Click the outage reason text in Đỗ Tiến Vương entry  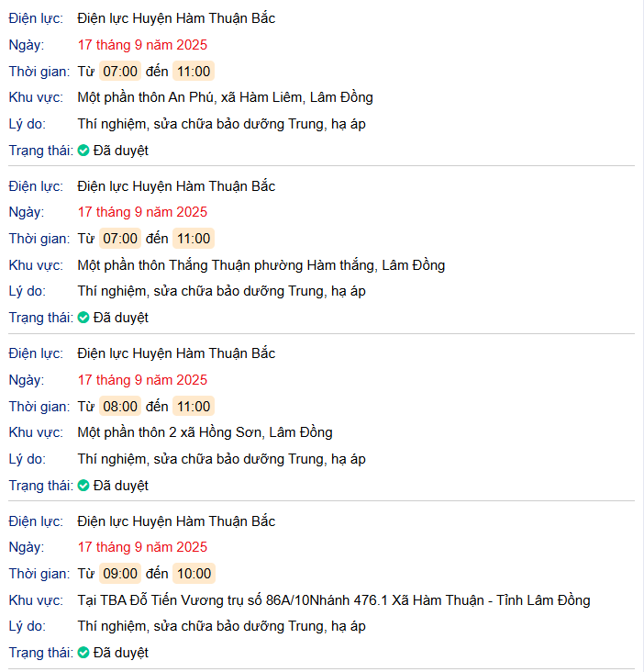pyautogui.click(x=221, y=626)
